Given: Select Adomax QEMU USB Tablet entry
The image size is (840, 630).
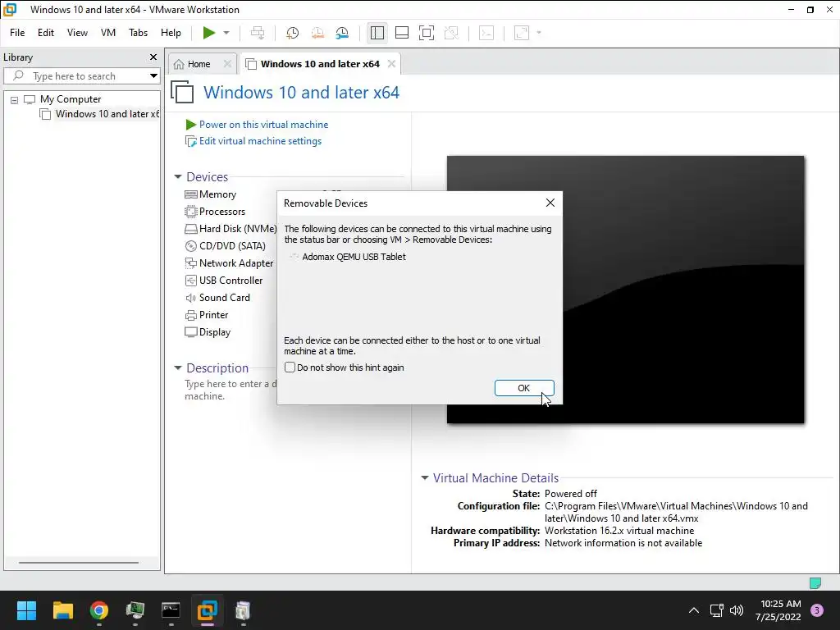Looking at the screenshot, I should [354, 257].
